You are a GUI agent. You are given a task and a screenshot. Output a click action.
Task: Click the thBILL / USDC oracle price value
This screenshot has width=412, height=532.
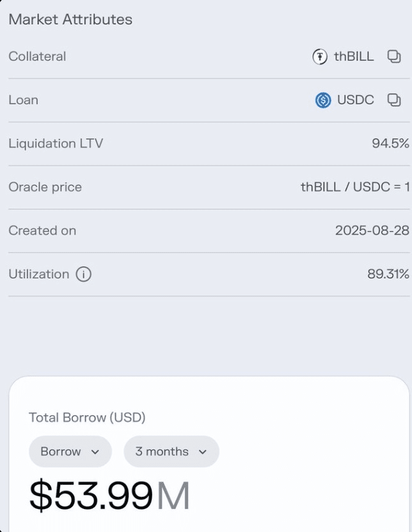(x=355, y=187)
